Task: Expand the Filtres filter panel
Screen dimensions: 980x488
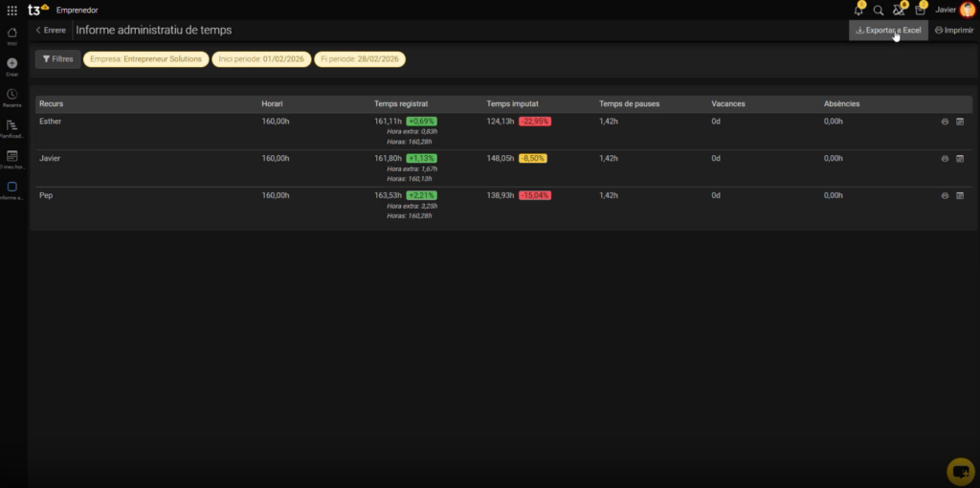Action: 57,59
